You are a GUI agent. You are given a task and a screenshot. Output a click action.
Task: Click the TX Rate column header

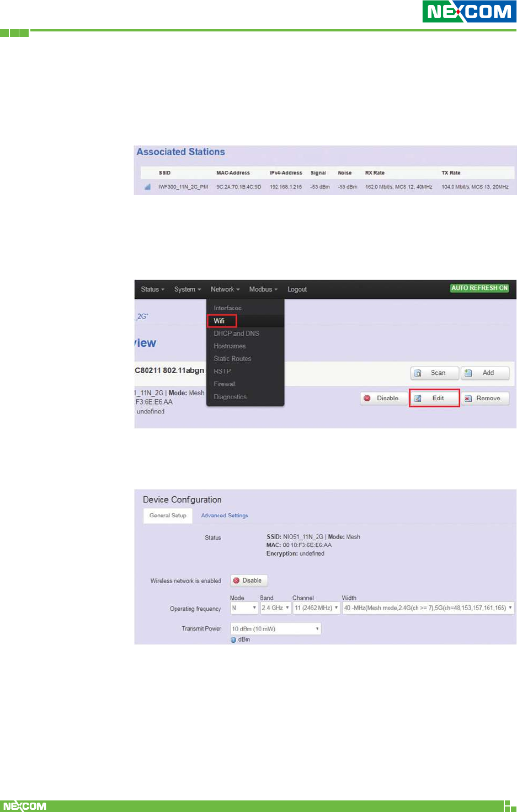451,173
